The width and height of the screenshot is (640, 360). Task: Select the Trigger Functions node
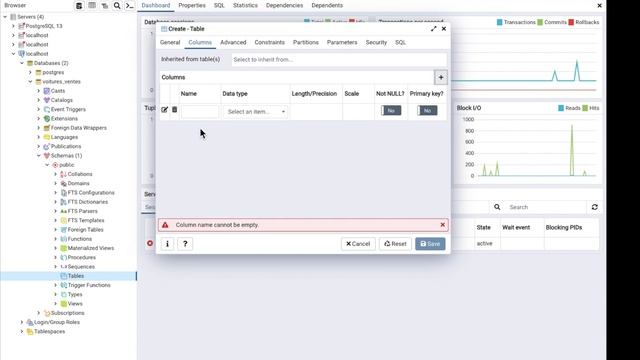click(89, 285)
